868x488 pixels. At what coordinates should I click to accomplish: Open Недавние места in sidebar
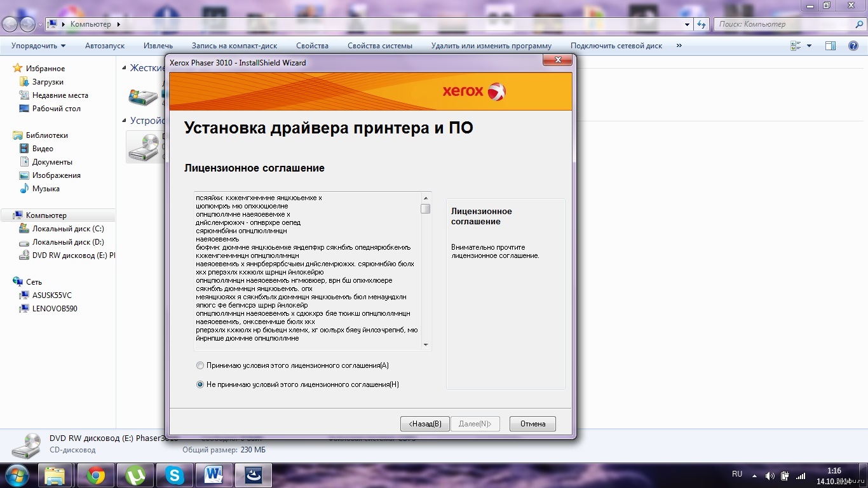(x=60, y=95)
